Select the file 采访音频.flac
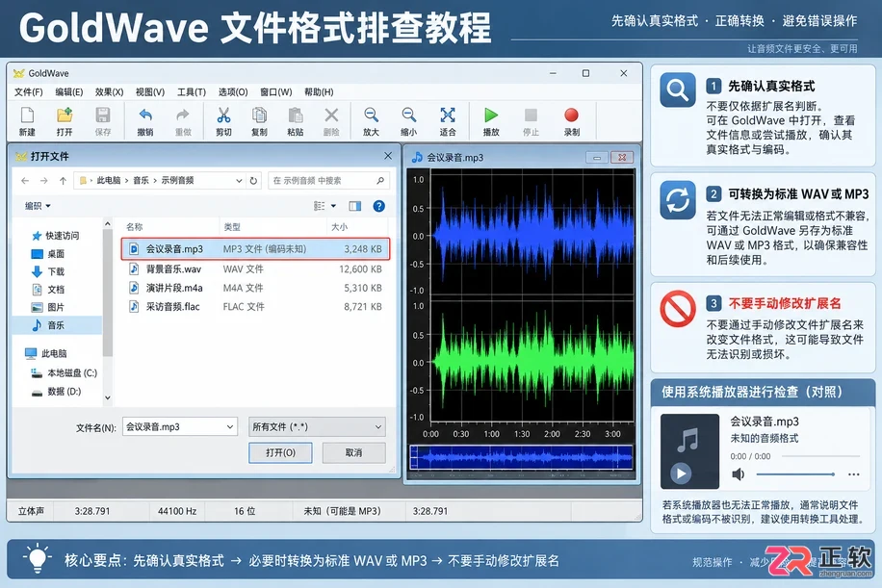The height and width of the screenshot is (588, 882). 255,306
